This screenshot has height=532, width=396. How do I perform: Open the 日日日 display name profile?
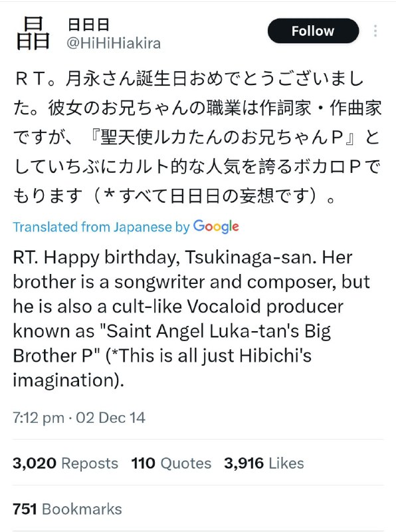(89, 25)
